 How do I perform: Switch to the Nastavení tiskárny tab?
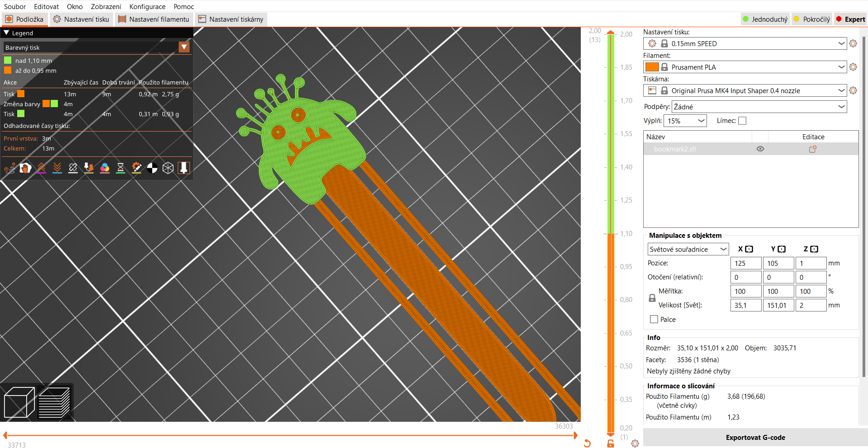231,19
